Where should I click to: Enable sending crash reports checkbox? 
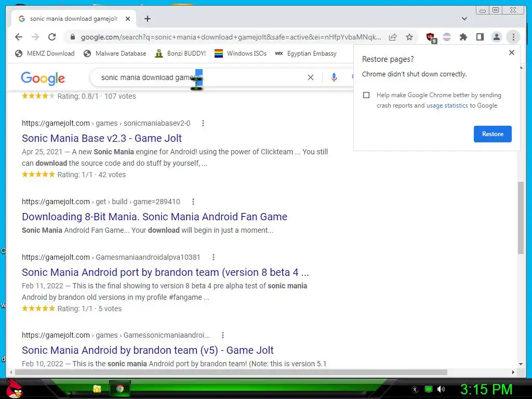pos(366,95)
